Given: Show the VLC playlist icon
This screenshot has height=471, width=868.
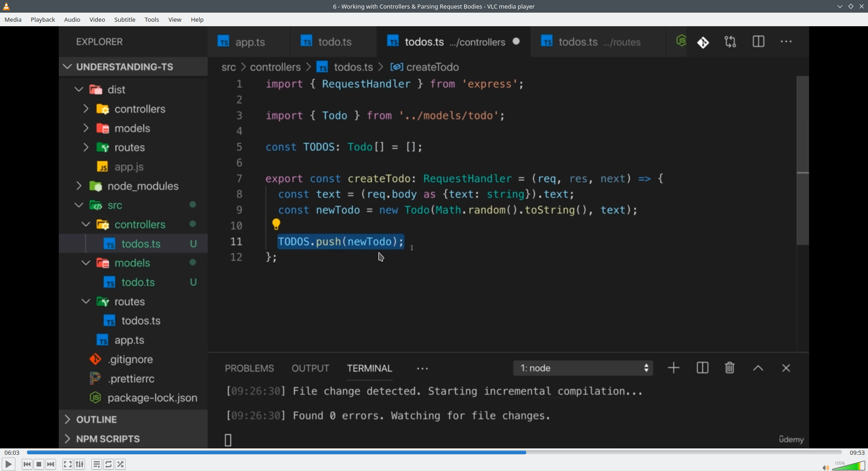Looking at the screenshot, I should [x=96, y=464].
